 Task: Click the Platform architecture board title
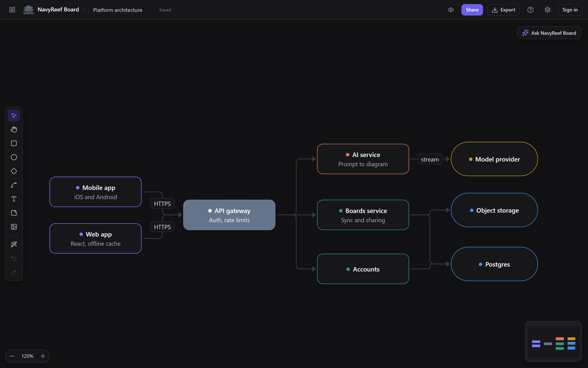(x=118, y=10)
